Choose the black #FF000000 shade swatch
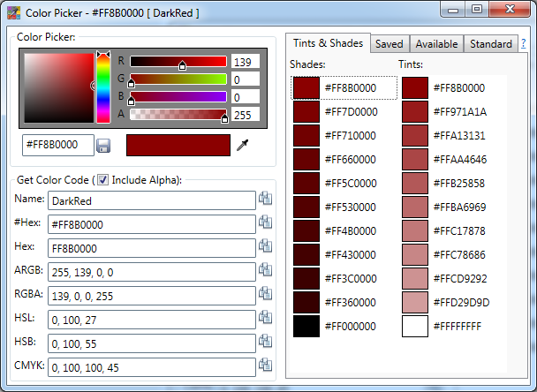The width and height of the screenshot is (537, 392). click(x=306, y=327)
